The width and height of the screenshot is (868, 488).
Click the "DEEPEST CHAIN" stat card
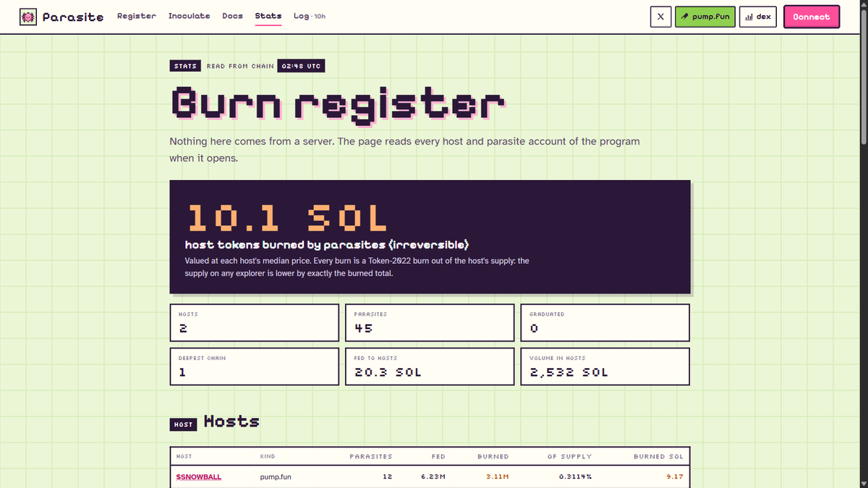tap(255, 367)
